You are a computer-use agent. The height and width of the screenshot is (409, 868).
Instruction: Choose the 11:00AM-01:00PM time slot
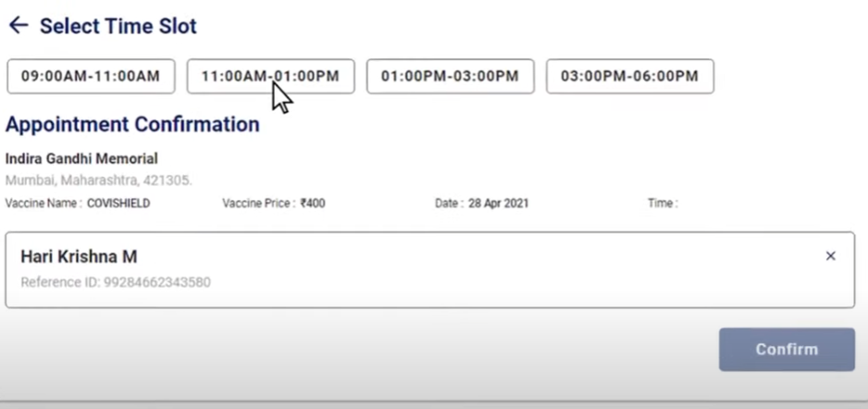click(270, 77)
